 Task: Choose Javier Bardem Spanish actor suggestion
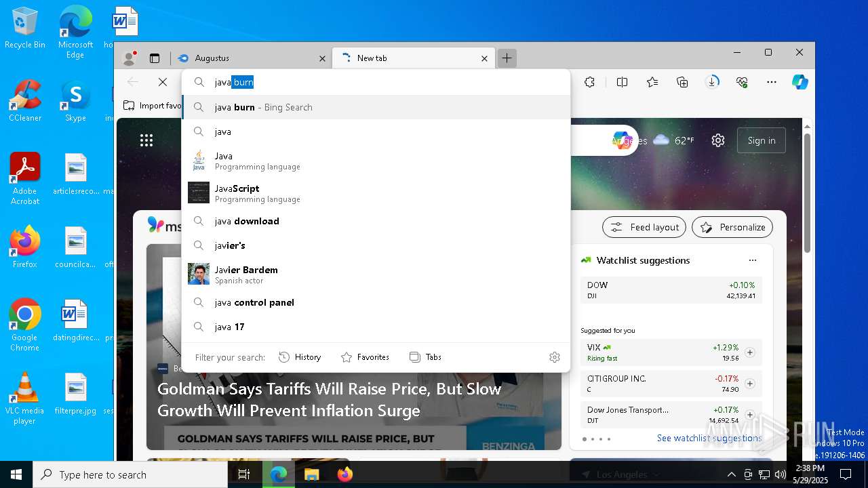click(376, 274)
